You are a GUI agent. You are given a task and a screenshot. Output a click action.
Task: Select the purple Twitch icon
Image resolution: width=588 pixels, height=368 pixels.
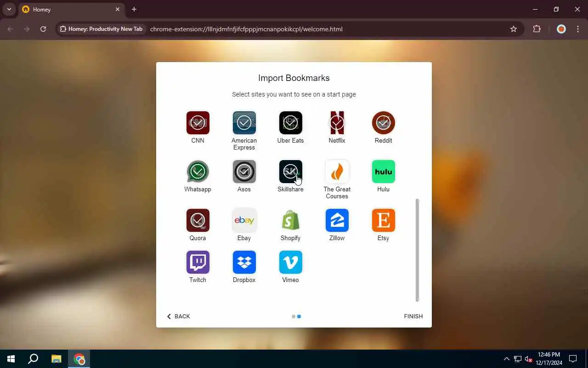tap(198, 262)
